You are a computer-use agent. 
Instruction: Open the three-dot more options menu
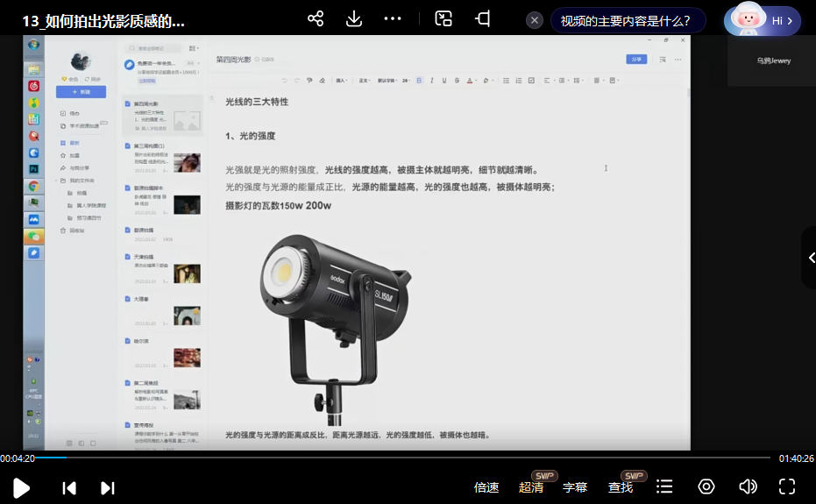point(393,19)
